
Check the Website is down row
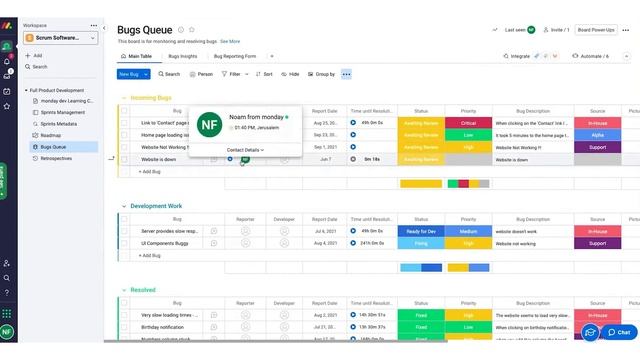[x=124, y=159]
